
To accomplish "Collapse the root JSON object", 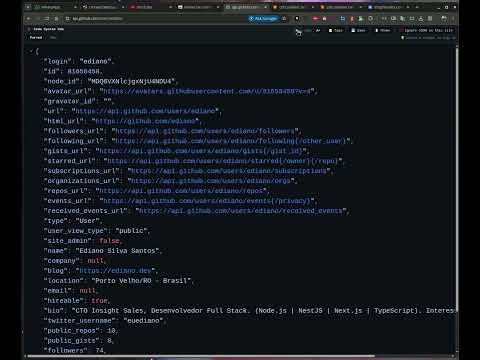I will click(x=31, y=51).
